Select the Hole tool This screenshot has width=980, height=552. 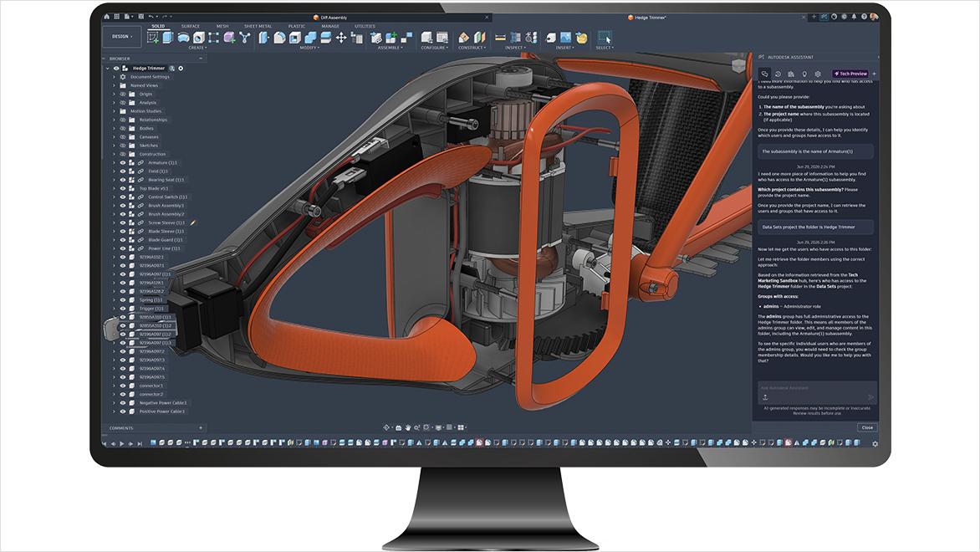pos(199,38)
